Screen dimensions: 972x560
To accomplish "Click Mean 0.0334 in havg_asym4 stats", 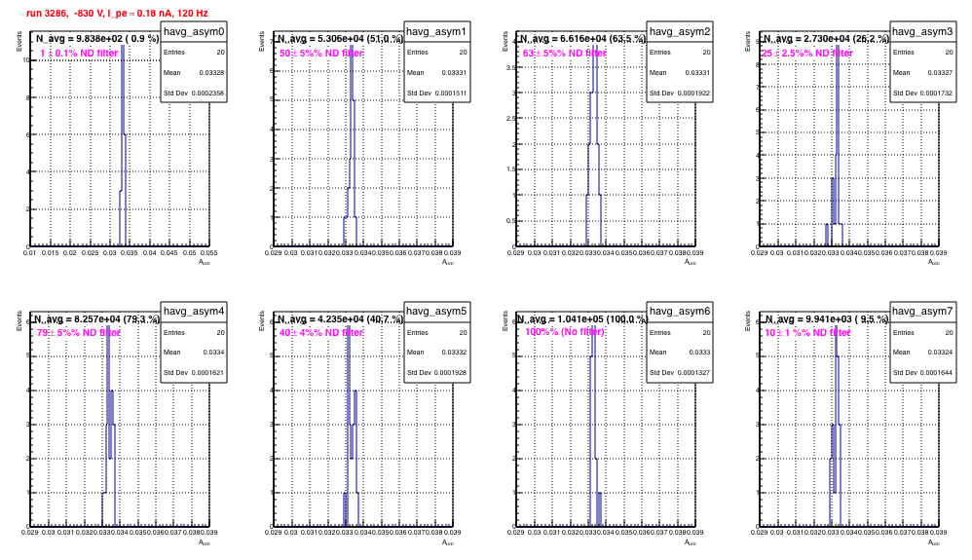I will pyautogui.click(x=194, y=353).
